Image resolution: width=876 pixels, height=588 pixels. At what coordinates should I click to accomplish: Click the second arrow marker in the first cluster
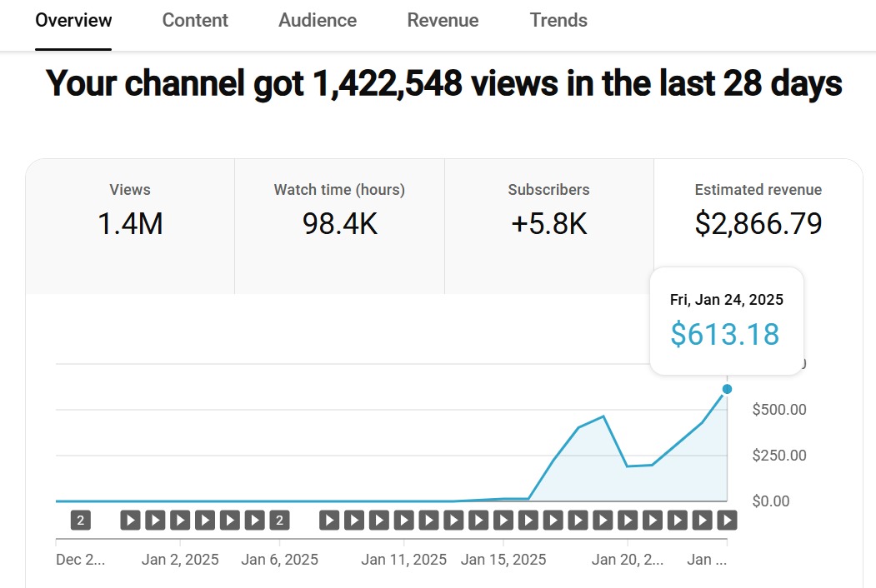154,519
